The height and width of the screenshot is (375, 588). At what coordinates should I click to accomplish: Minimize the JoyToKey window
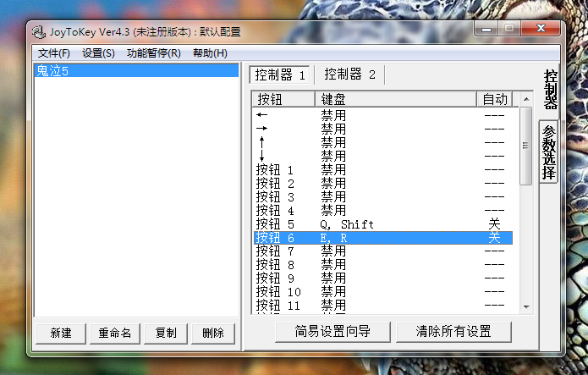[x=486, y=29]
